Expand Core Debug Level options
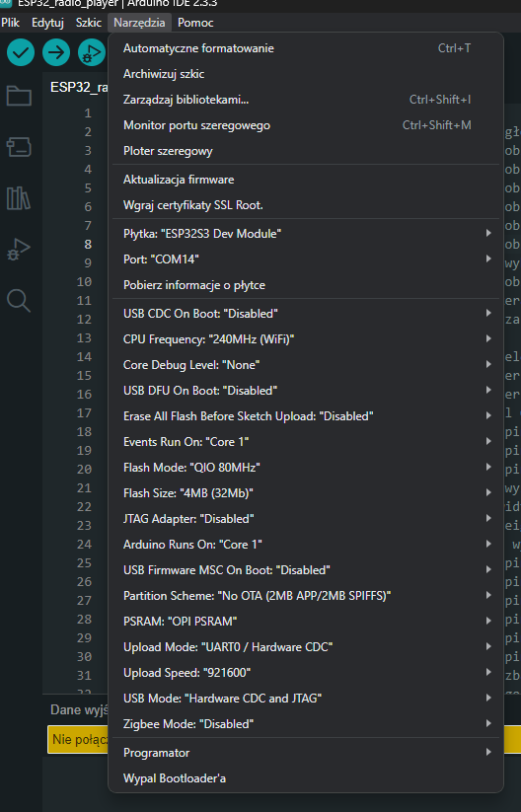The width and height of the screenshot is (521, 812). (x=306, y=365)
